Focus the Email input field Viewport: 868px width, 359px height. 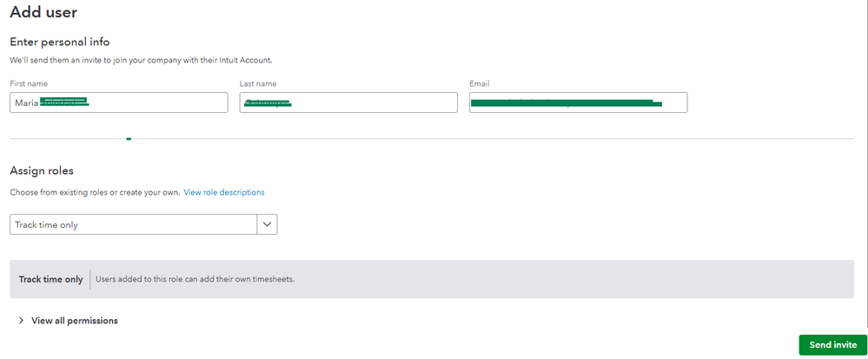[578, 103]
